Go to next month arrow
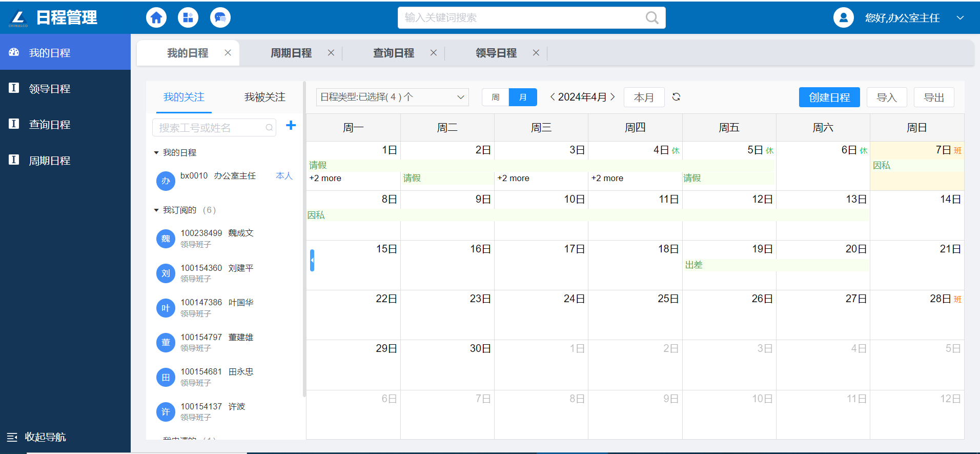 pos(612,97)
